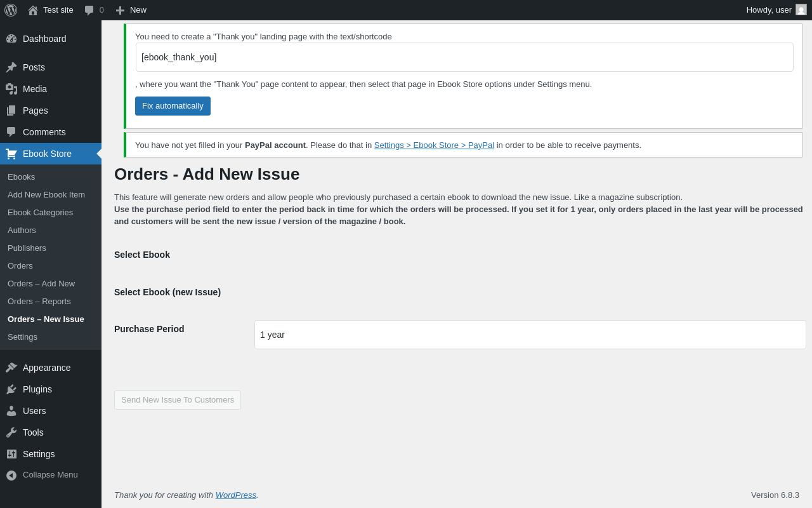The height and width of the screenshot is (508, 812).
Task: Click the WordPress logo icon
Action: tap(11, 10)
